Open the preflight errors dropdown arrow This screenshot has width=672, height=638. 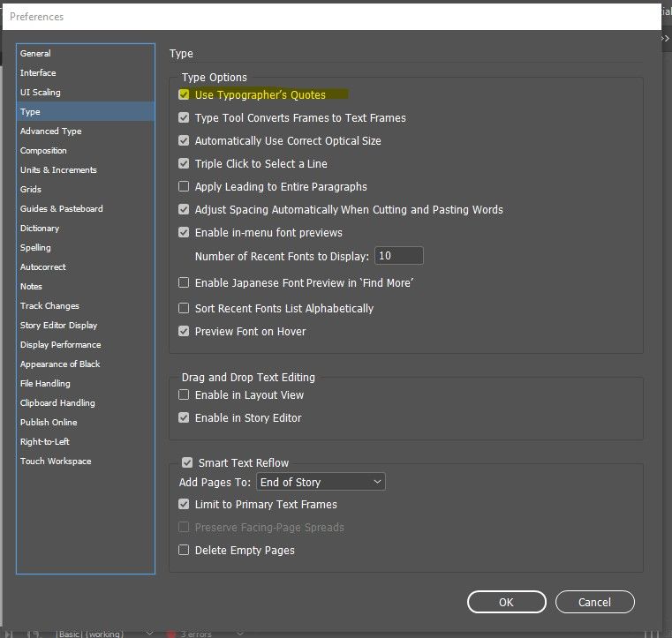tap(242, 633)
